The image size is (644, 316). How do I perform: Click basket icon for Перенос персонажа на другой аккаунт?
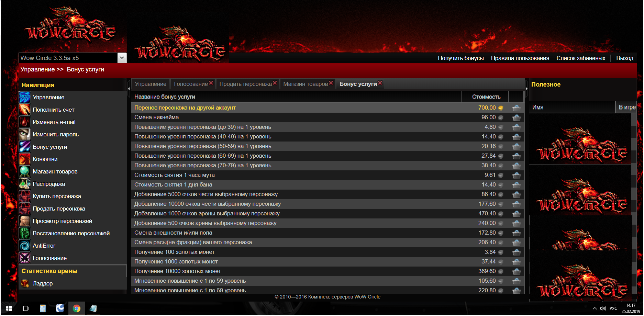(x=516, y=108)
